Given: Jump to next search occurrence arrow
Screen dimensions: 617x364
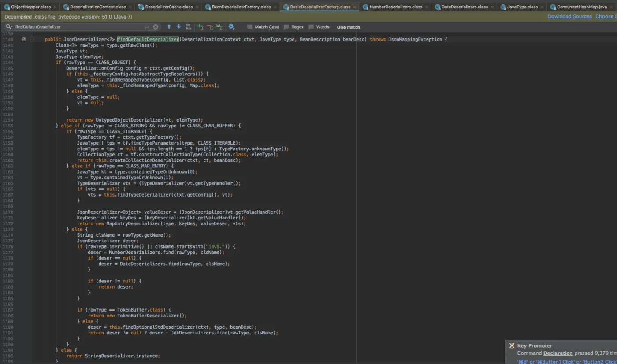Looking at the screenshot, I should coord(178,27).
